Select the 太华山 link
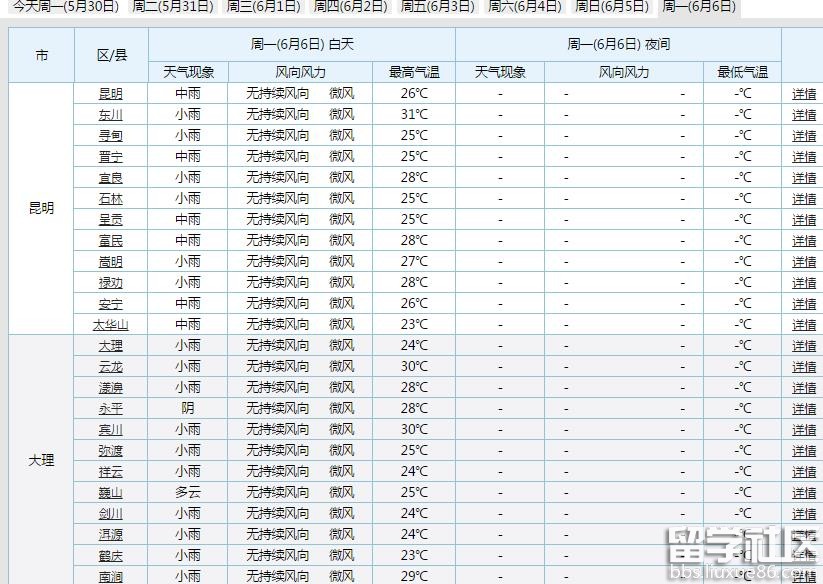Image resolution: width=823 pixels, height=584 pixels. tap(111, 325)
